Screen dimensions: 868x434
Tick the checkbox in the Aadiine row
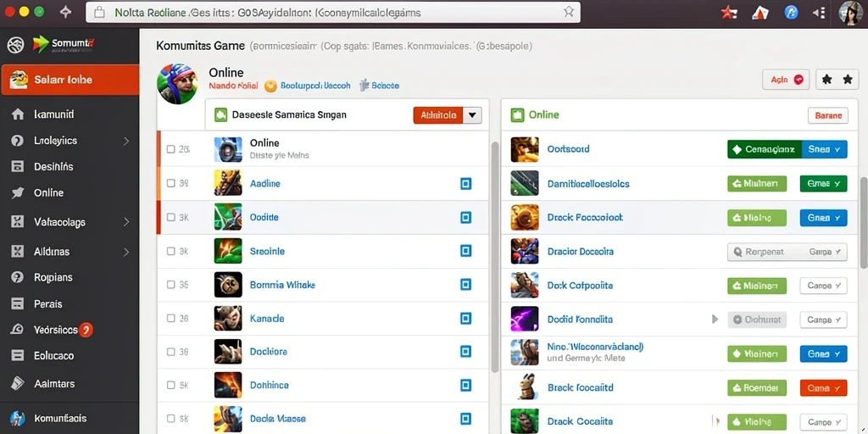(171, 183)
